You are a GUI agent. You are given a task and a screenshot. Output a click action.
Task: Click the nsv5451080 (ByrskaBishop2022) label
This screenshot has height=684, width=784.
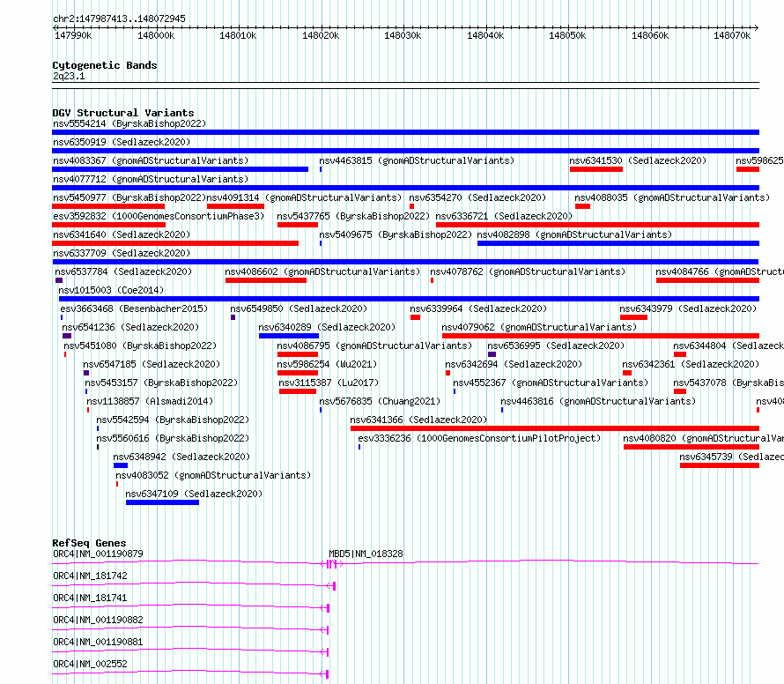pyautogui.click(x=140, y=346)
